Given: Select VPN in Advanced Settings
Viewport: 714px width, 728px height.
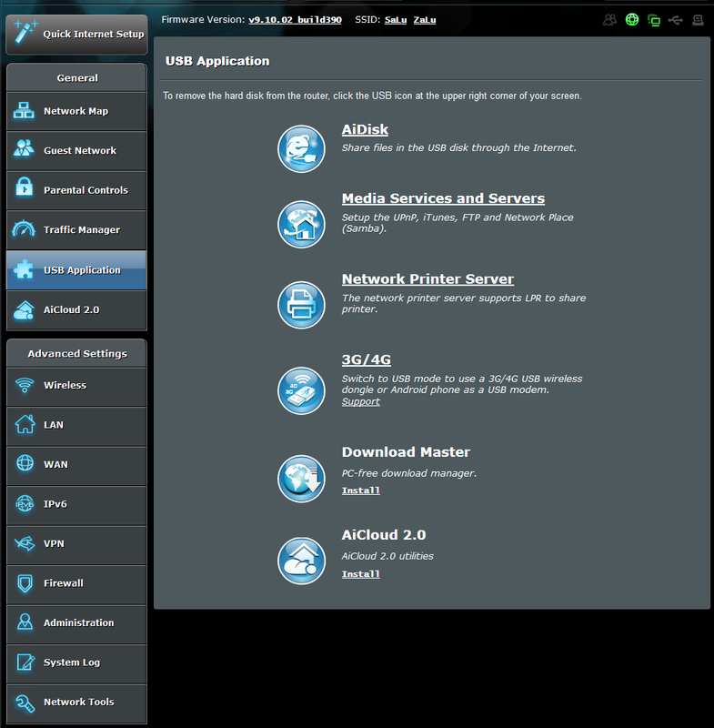Looking at the screenshot, I should pos(76,545).
